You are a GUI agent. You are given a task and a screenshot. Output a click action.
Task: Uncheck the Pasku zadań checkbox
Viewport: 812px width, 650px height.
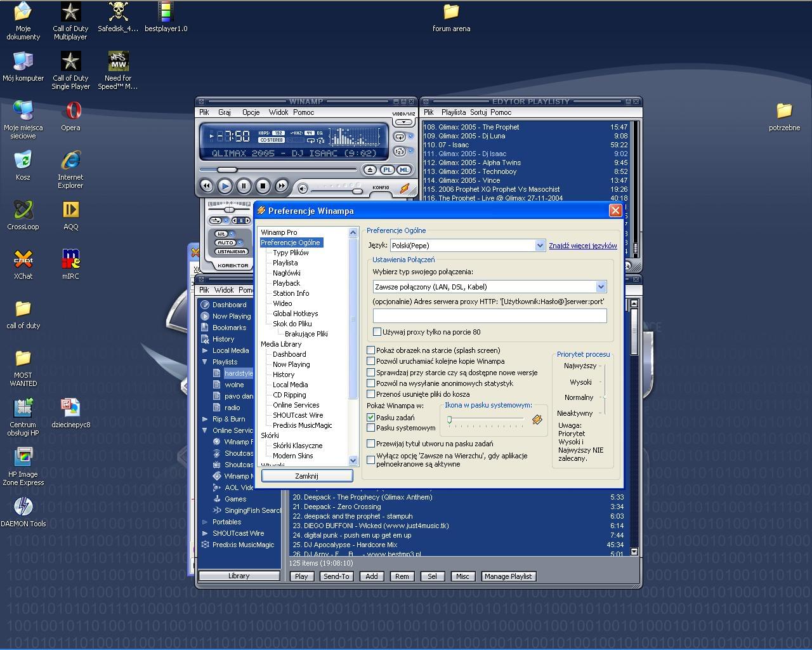coord(371,418)
